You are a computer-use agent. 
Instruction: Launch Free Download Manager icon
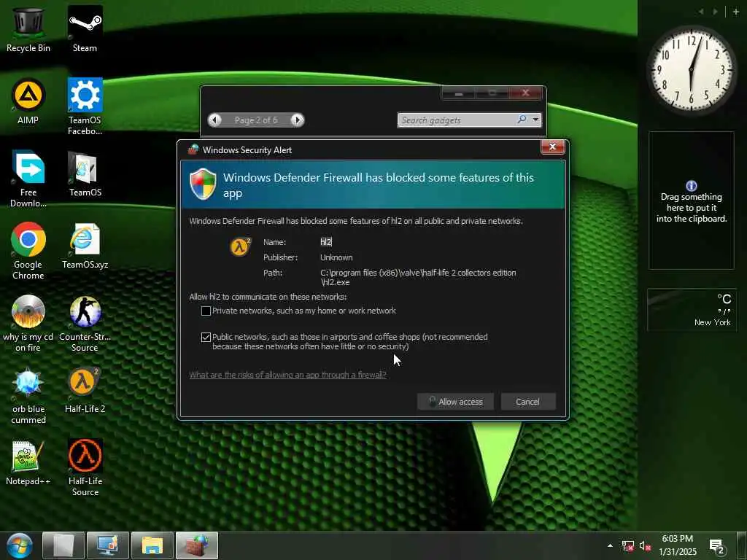click(28, 179)
